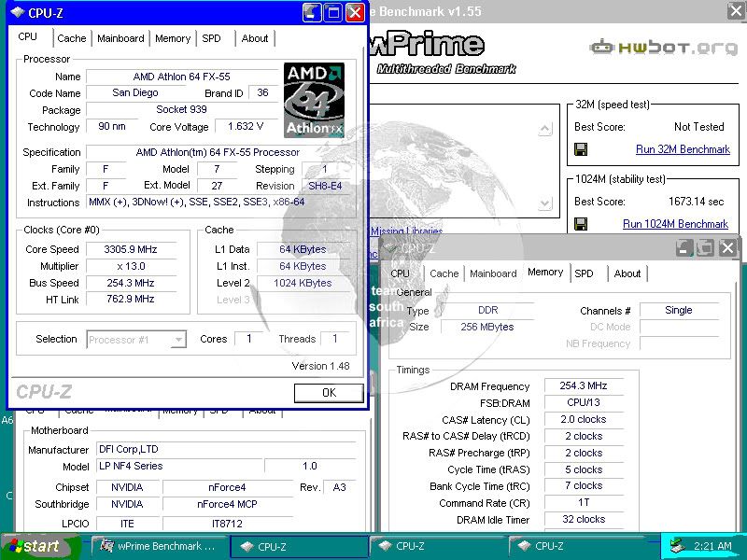Click the Multiplier value x 13.0
Screen dimensions: 747x560
tap(131, 266)
